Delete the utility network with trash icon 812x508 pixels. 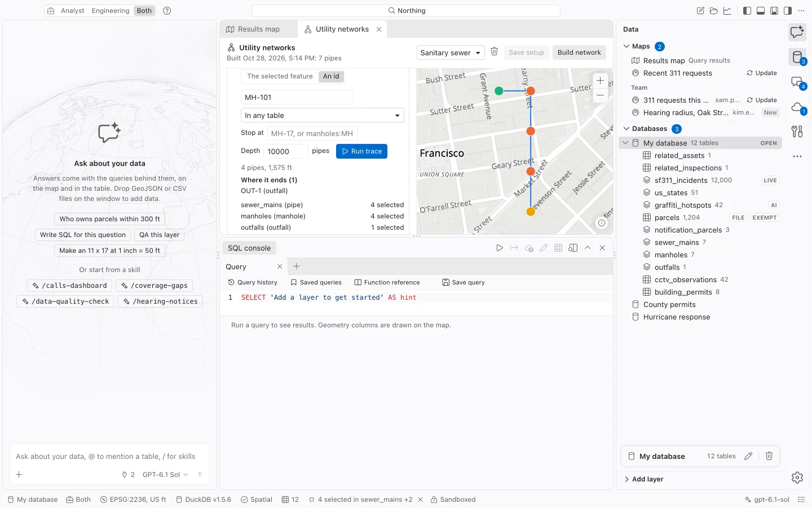tap(494, 52)
